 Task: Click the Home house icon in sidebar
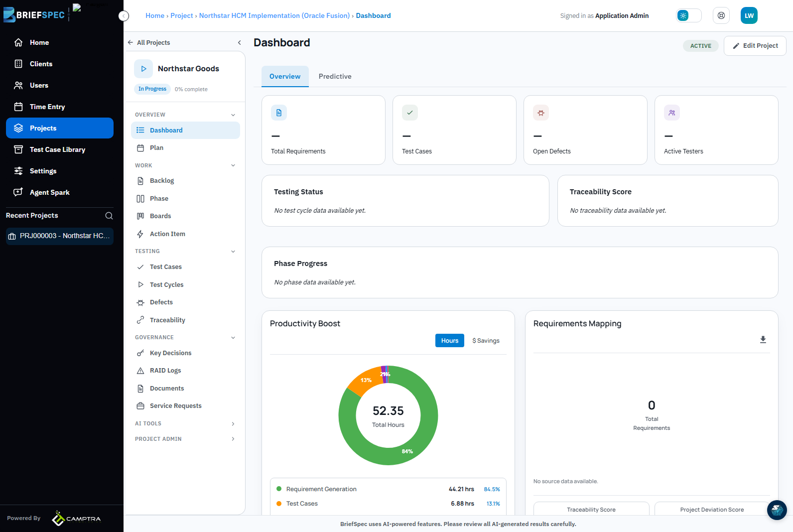point(18,42)
